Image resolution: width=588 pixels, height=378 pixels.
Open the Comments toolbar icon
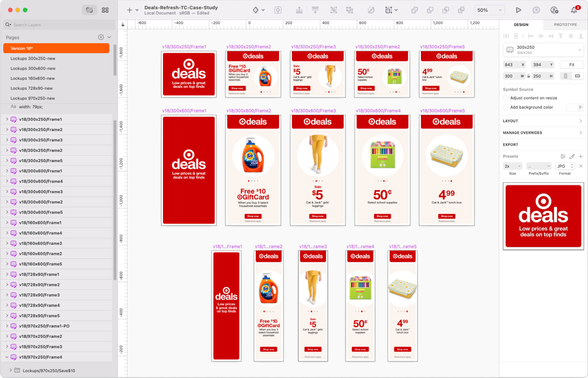[x=536, y=10]
